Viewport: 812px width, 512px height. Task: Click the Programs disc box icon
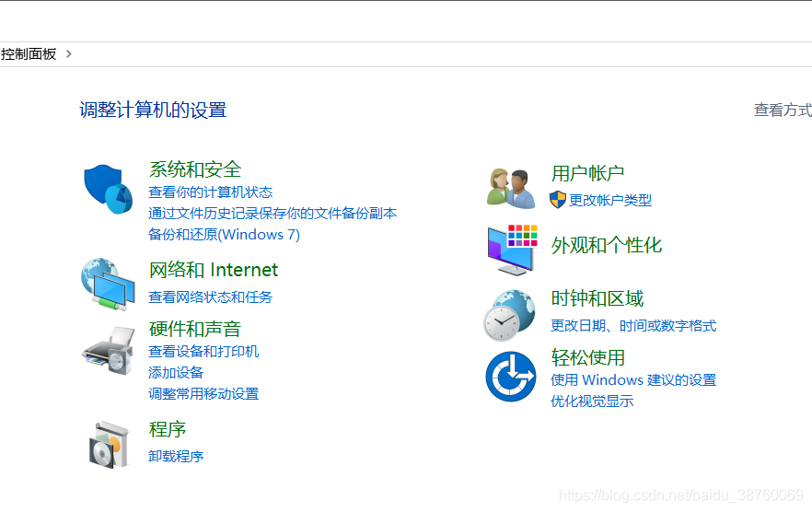click(110, 445)
